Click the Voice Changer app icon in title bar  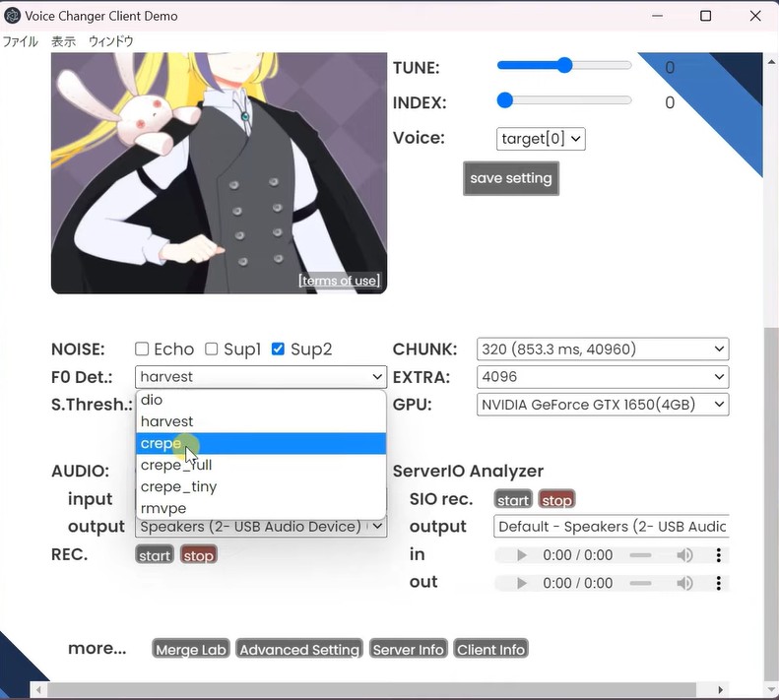pos(13,16)
